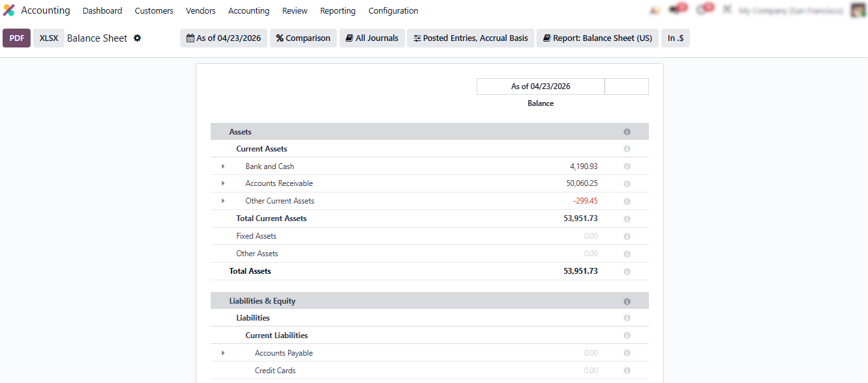Expand the Other Current Assets row
The height and width of the screenshot is (383, 868).
pos(223,201)
